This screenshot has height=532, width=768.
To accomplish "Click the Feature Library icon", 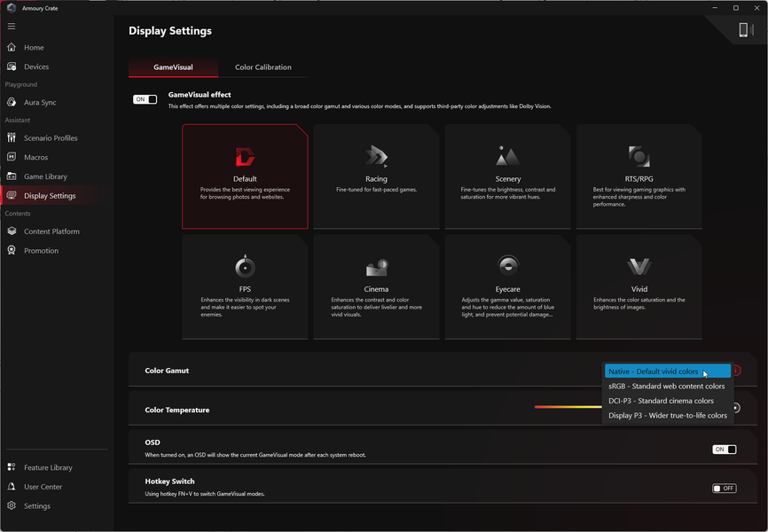I will 12,467.
